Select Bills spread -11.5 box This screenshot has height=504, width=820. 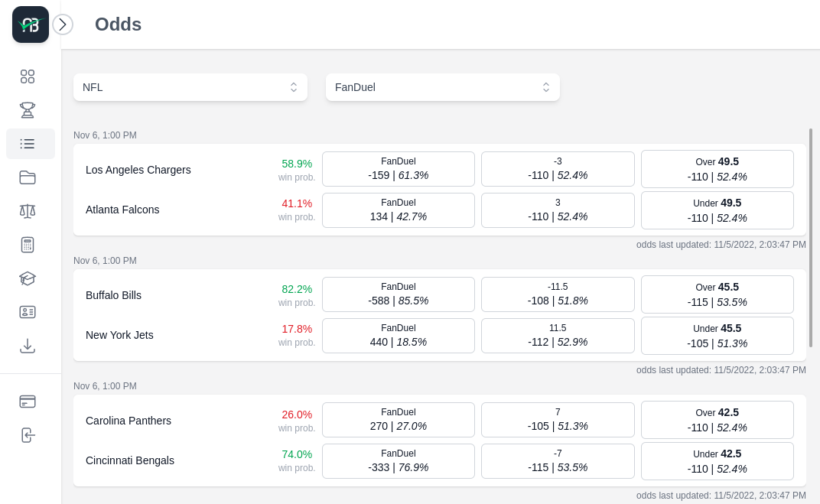tap(558, 294)
